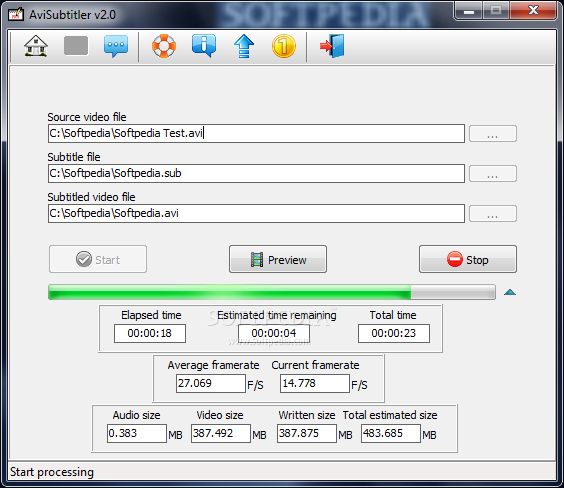Open the Preview button
Viewport: 564px width, 488px height.
[x=278, y=259]
